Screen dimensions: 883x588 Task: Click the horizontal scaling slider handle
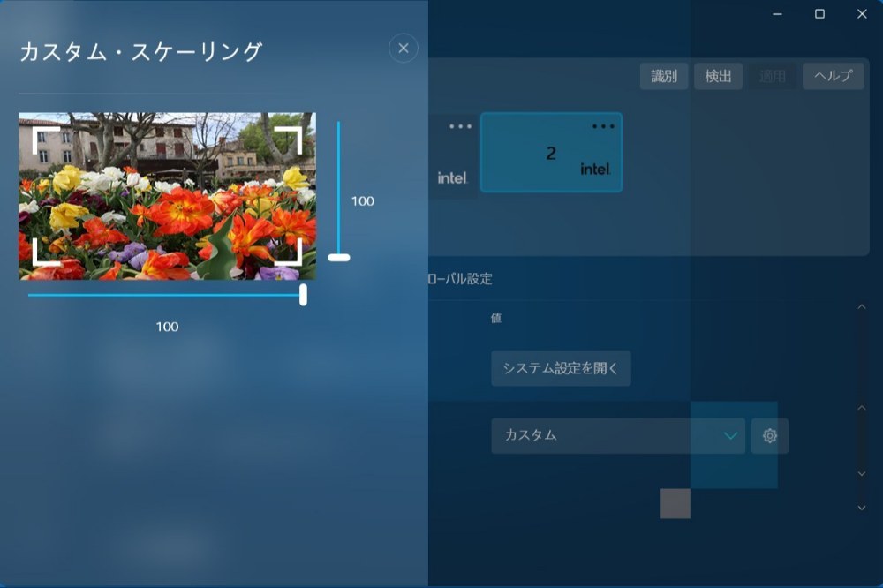(303, 295)
